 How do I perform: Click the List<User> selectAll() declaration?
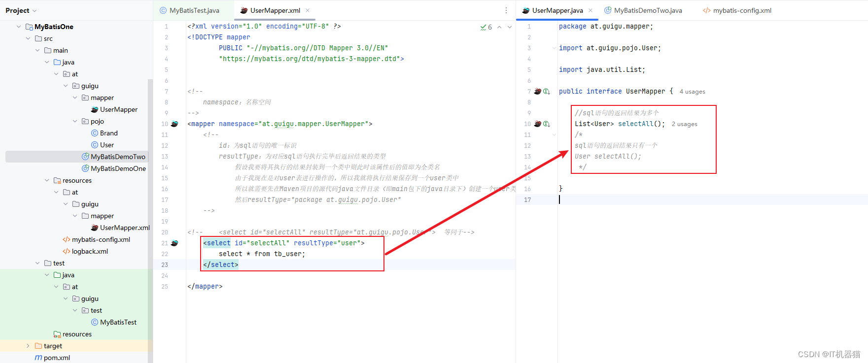(x=620, y=124)
